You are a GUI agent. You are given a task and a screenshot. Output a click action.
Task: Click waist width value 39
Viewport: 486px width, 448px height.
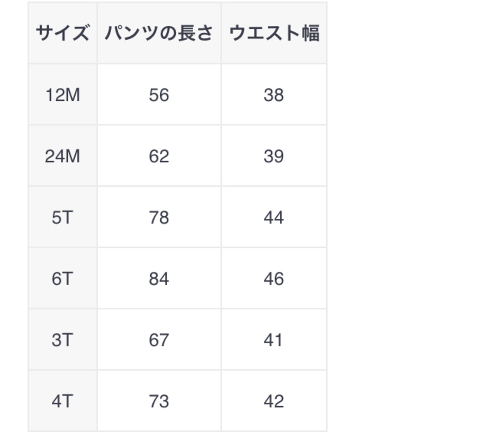coord(274,156)
